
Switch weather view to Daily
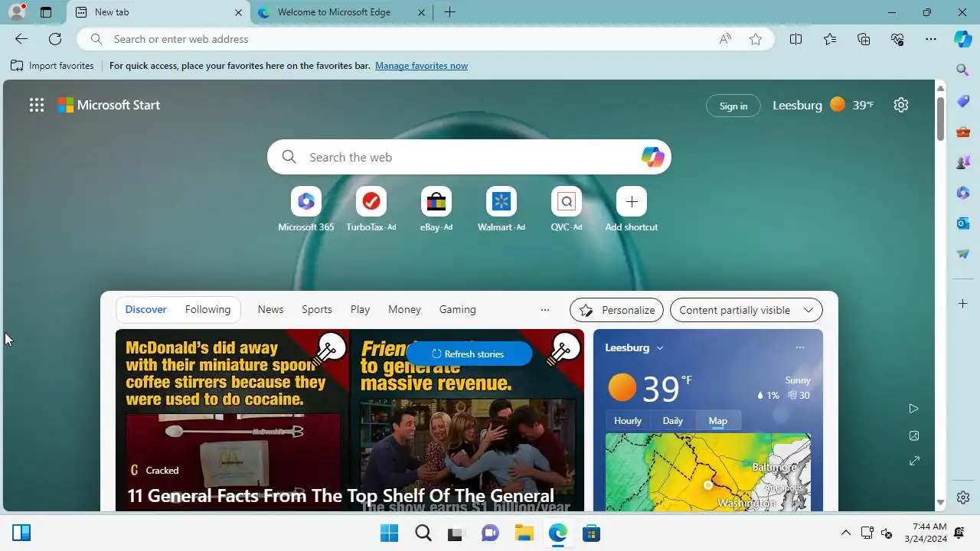coord(672,421)
